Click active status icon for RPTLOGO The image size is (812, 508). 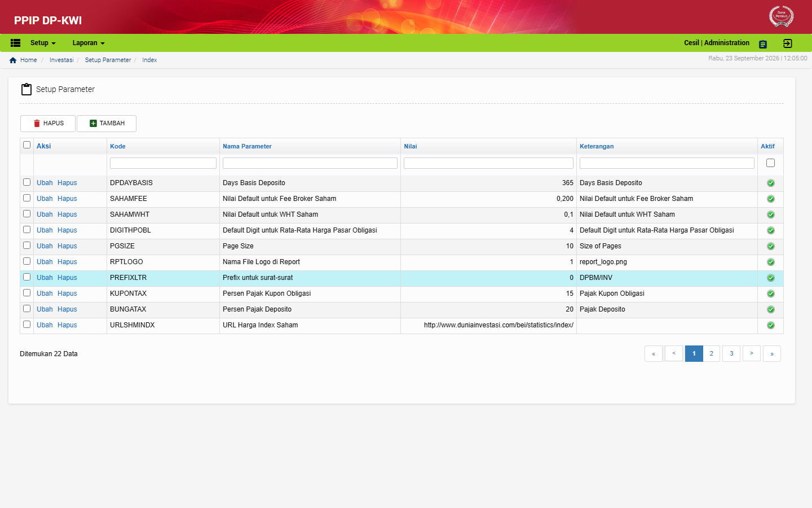tap(771, 262)
